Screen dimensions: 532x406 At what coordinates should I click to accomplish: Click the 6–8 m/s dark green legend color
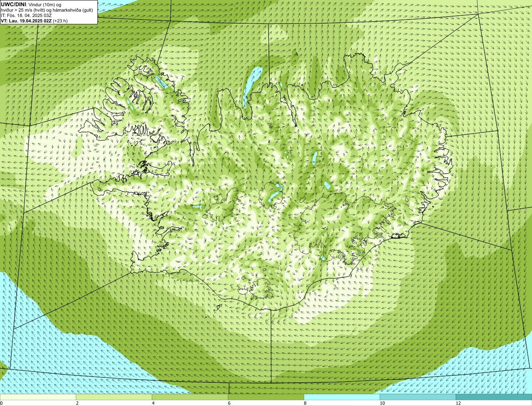point(266,397)
